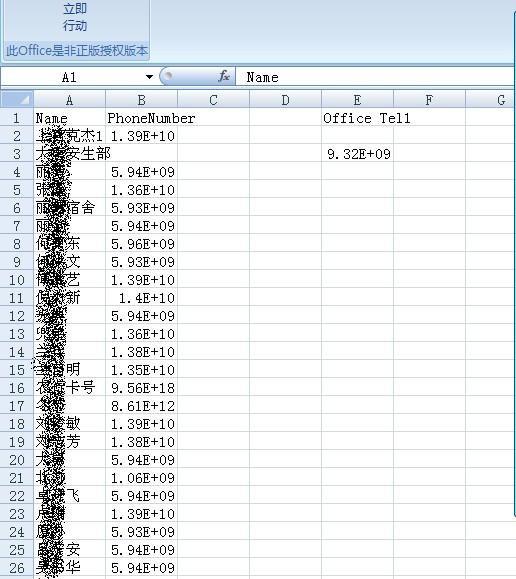Image resolution: width=516 pixels, height=579 pixels.
Task: Click the fx insert function icon
Action: (224, 76)
